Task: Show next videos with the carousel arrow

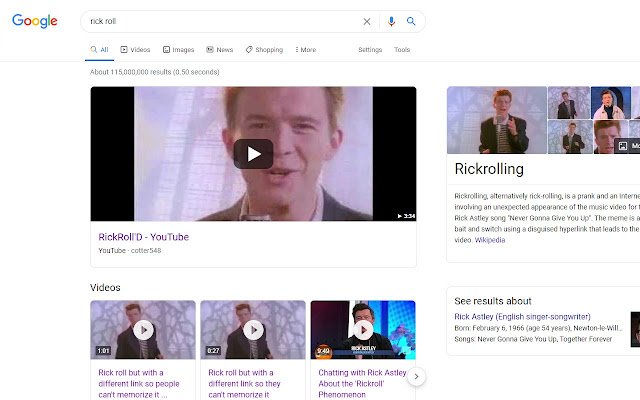Action: coord(416,376)
